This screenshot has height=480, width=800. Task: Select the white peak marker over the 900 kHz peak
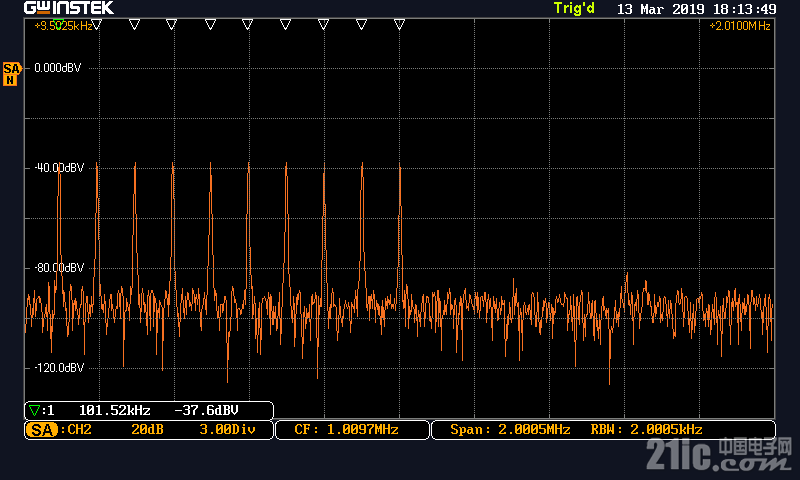pyautogui.click(x=361, y=24)
